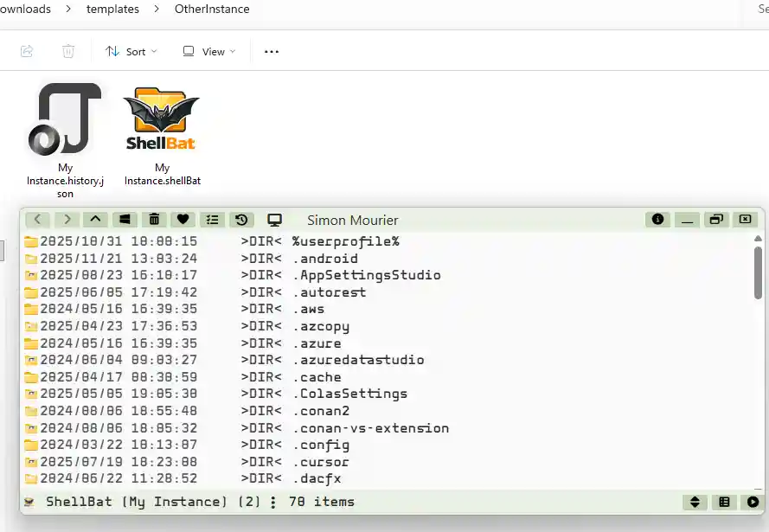This screenshot has width=769, height=532.
Task: Click the history clock icon in ShellBat
Action: 241,220
